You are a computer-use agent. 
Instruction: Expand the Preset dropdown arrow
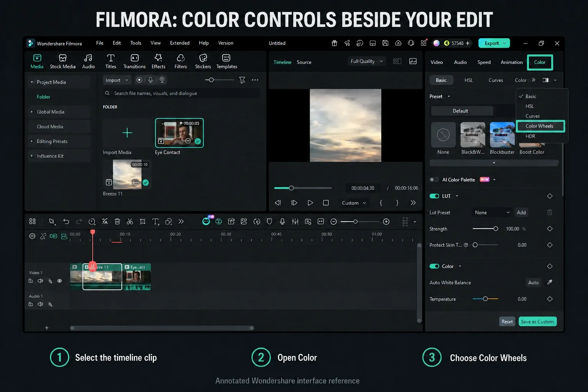[449, 96]
